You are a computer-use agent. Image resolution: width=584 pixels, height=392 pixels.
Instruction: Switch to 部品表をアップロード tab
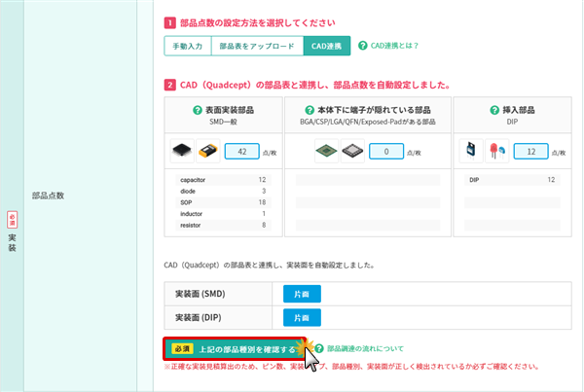click(255, 46)
